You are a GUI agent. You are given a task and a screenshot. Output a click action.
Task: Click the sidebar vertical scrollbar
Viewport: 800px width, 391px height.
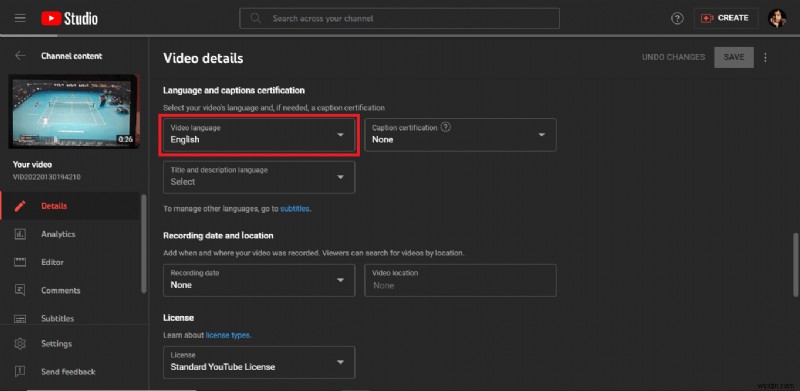(x=144, y=243)
